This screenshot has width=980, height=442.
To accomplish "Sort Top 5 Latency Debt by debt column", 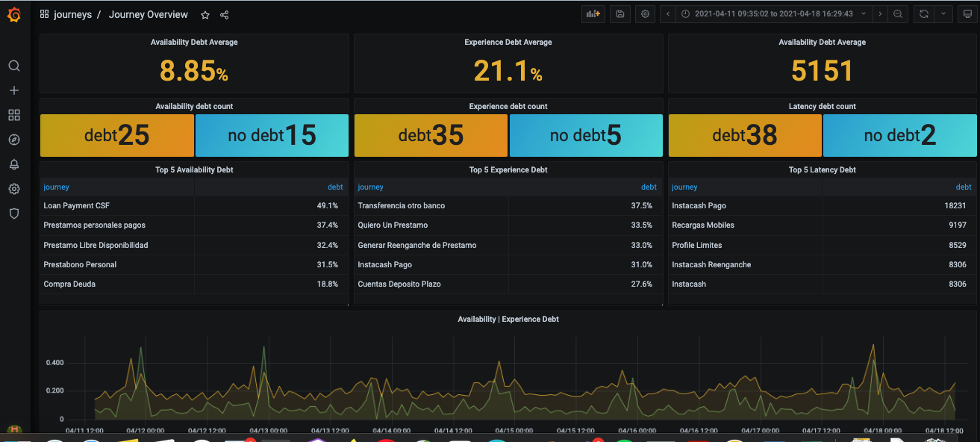I will (964, 187).
